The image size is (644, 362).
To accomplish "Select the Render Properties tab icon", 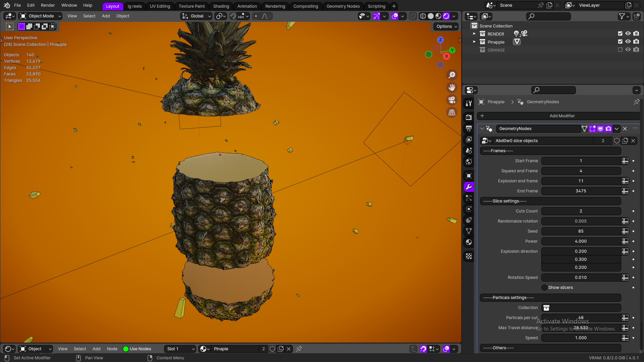I will 468,117.
